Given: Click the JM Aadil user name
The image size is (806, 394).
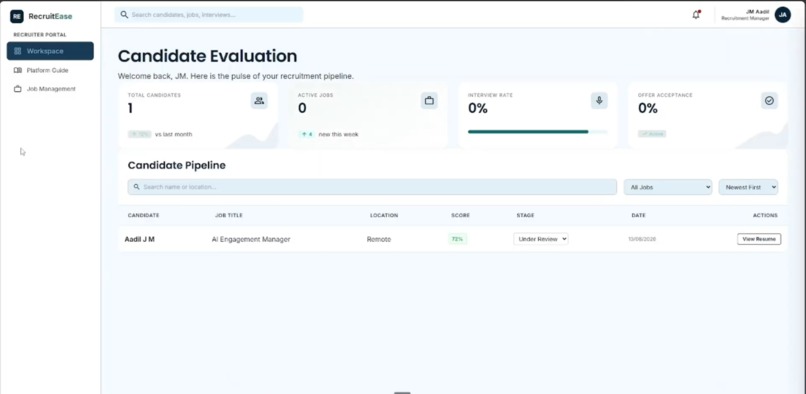Looking at the screenshot, I should (x=757, y=11).
